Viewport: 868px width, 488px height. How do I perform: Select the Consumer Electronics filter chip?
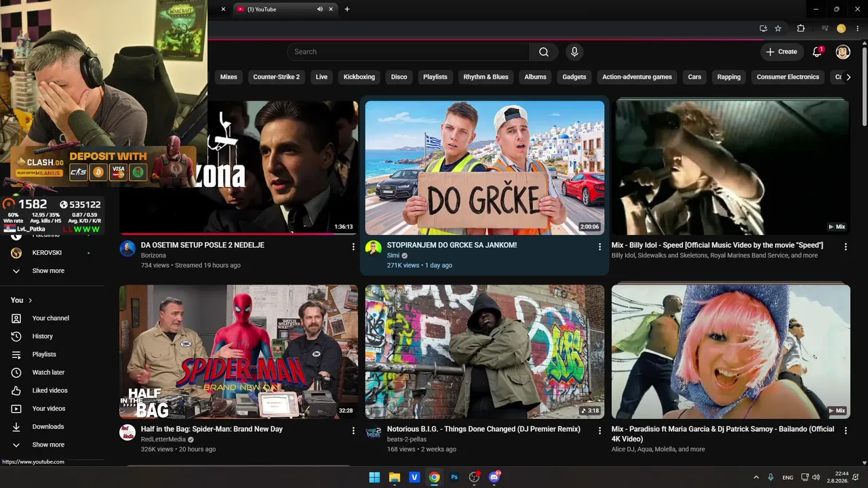click(x=788, y=77)
